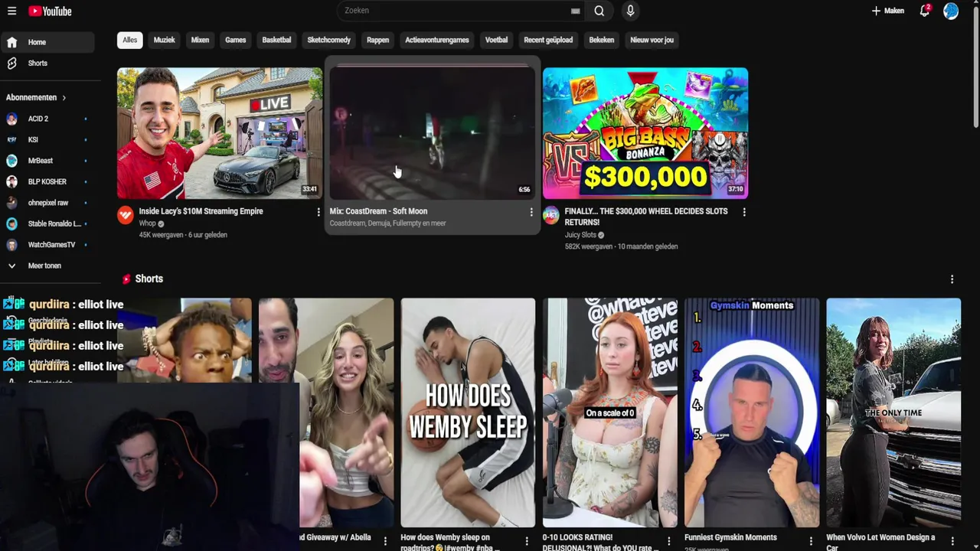Open Shorts in sidebar
The image size is (980, 551).
[47, 63]
